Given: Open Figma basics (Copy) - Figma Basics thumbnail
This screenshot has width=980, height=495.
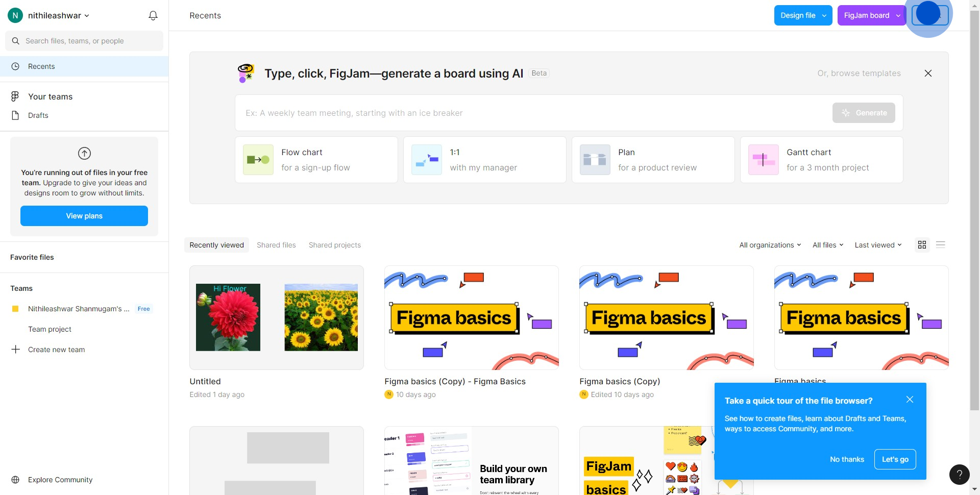Looking at the screenshot, I should pos(472,317).
